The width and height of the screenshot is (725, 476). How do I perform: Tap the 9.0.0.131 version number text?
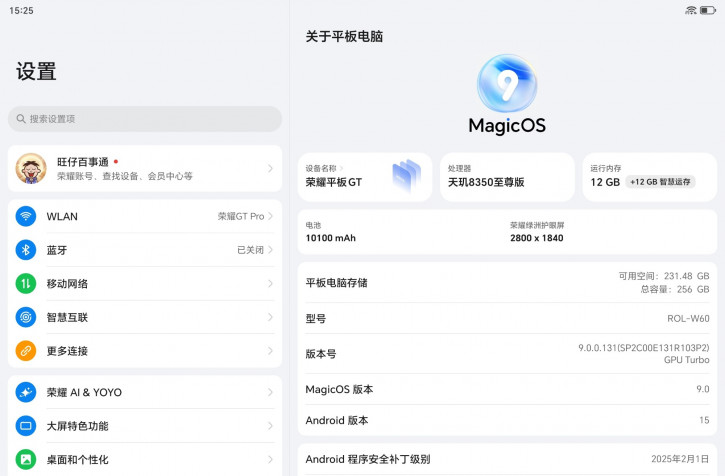644,347
